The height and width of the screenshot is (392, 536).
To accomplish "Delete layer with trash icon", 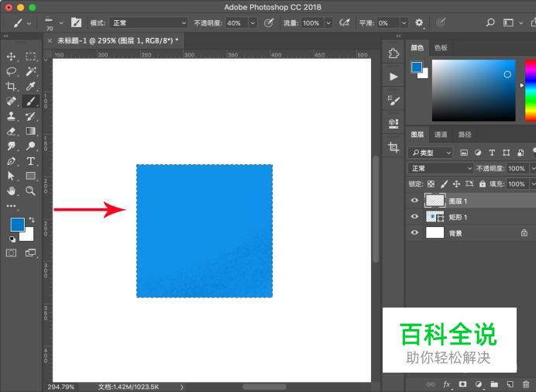I will 526,384.
